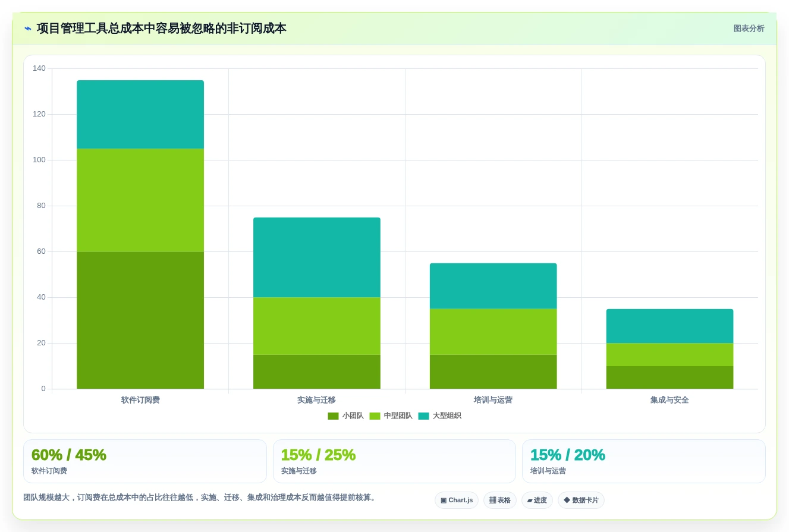This screenshot has width=789, height=532.
Task: Click the 表格 tag chip
Action: pos(500,500)
